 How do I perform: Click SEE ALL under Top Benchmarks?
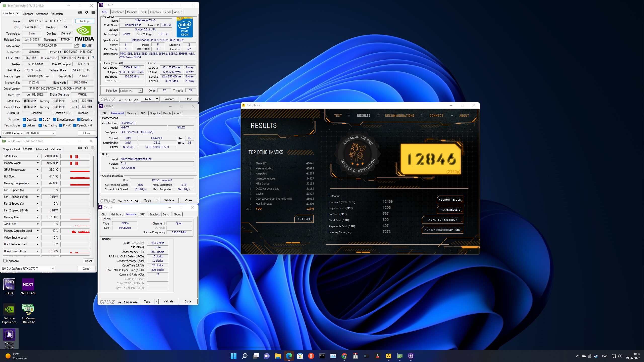304,219
